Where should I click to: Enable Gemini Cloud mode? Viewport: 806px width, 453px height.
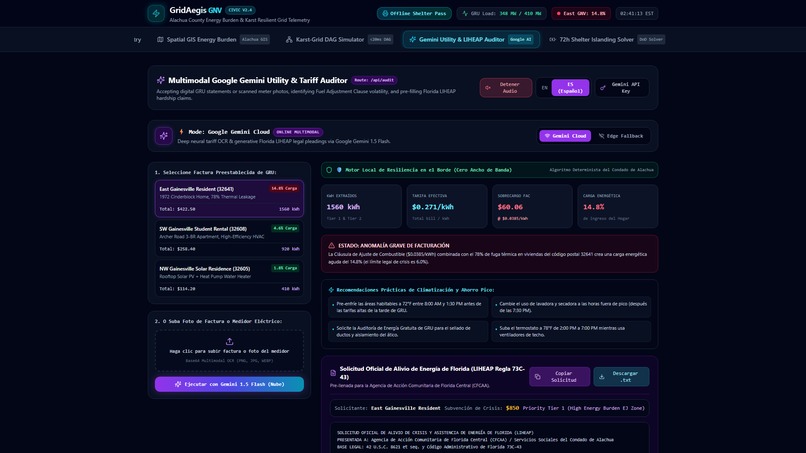tap(565, 136)
